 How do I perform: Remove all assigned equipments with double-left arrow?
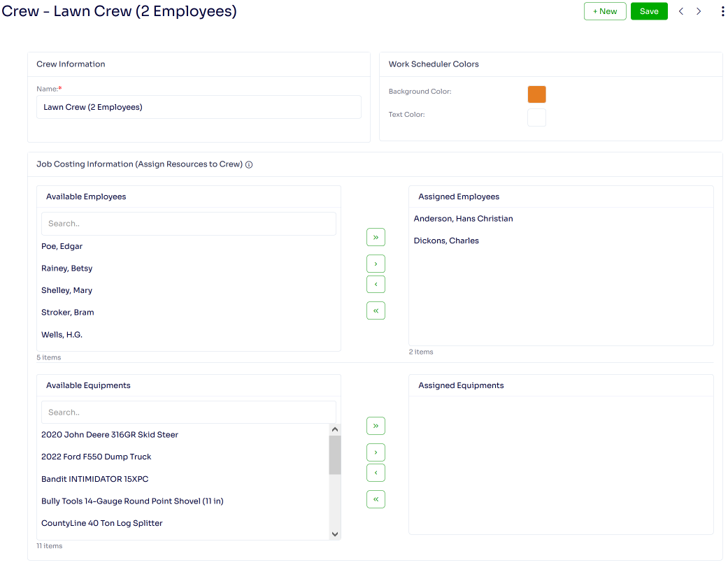coord(376,499)
